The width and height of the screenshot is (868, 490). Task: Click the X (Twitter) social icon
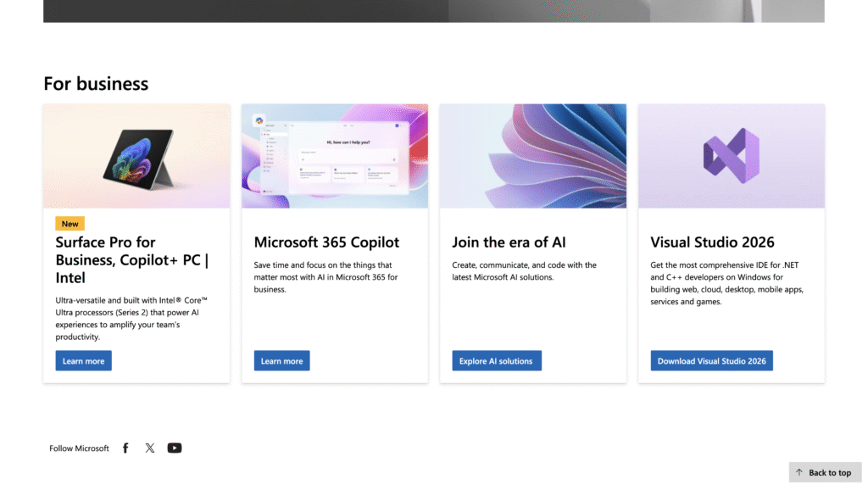(150, 448)
